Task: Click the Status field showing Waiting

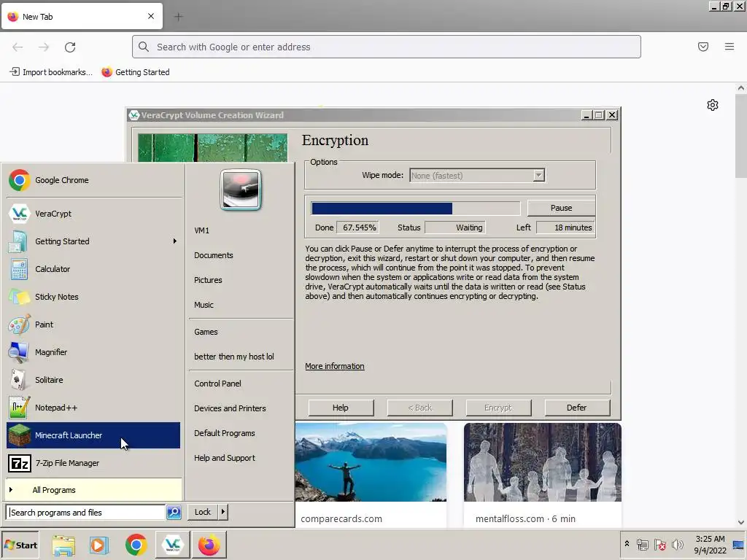Action: pyautogui.click(x=455, y=227)
